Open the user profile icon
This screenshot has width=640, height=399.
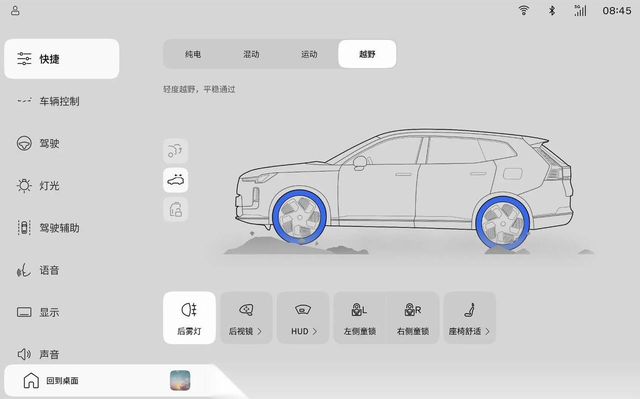tap(15, 10)
